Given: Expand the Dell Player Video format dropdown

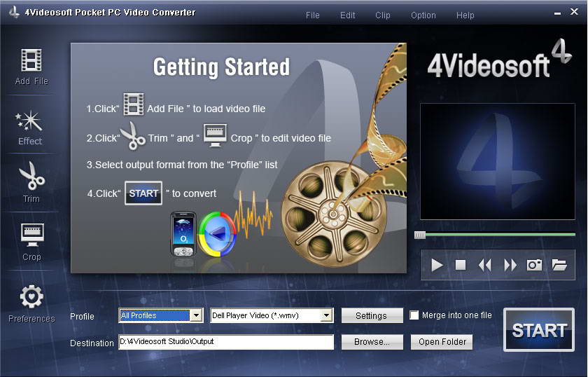Looking at the screenshot, I should pos(327,315).
